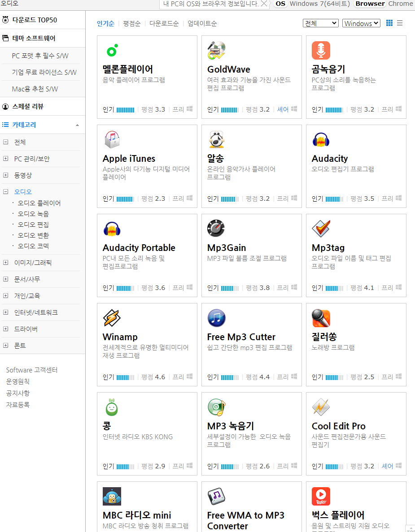
Task: Select 오디오 플레이어 subcategory
Action: [39, 203]
